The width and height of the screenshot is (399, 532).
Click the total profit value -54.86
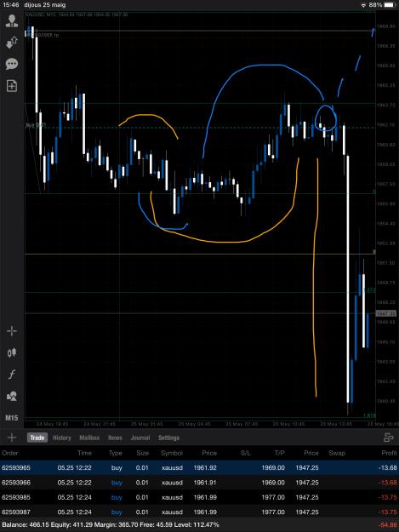click(388, 525)
